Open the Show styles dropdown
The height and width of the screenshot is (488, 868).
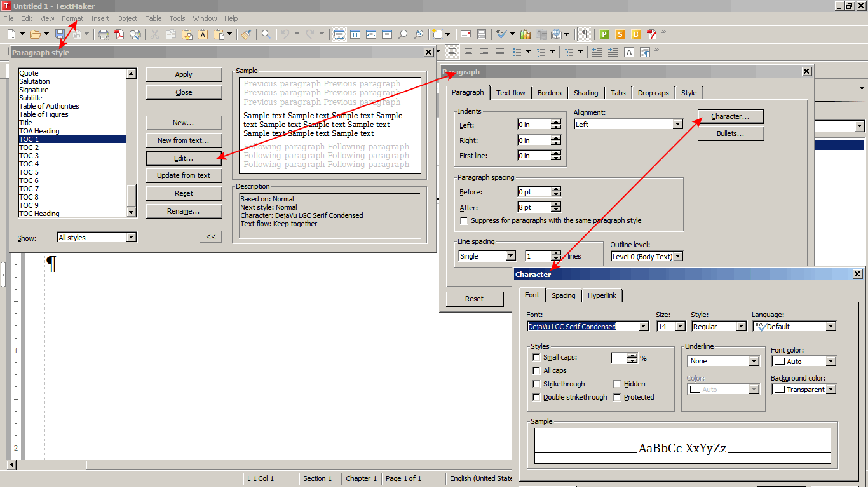131,238
